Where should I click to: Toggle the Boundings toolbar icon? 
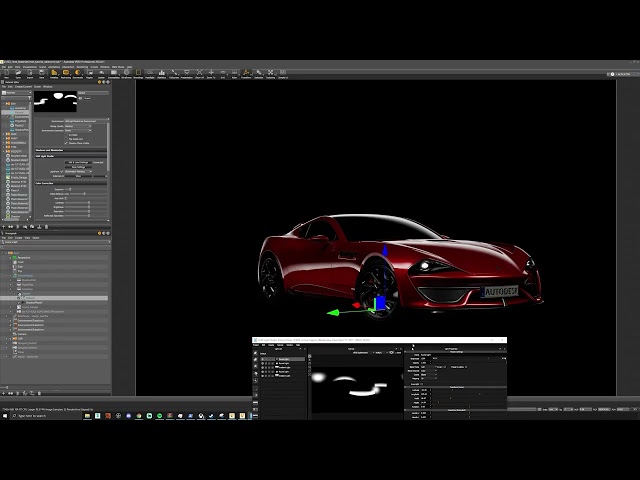tap(138, 73)
